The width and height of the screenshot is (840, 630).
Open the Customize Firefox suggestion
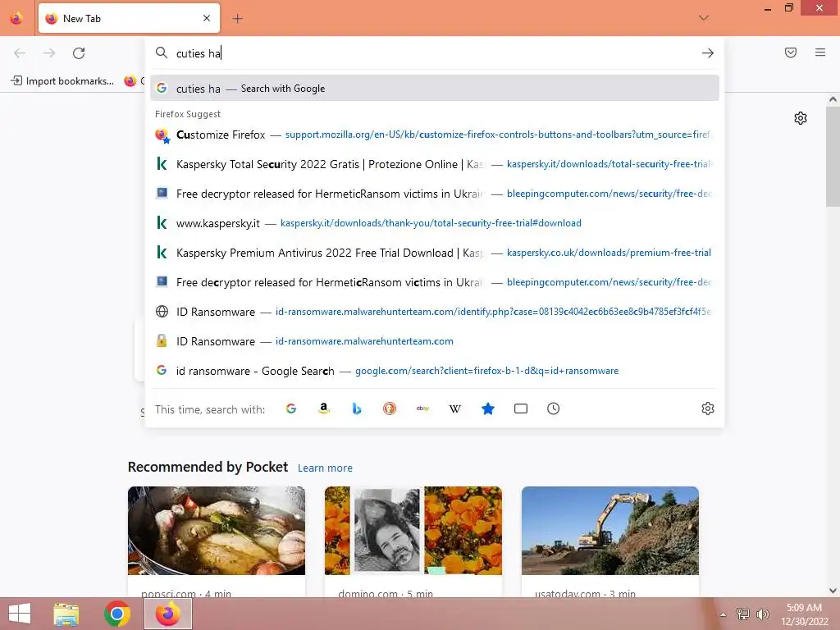435,135
